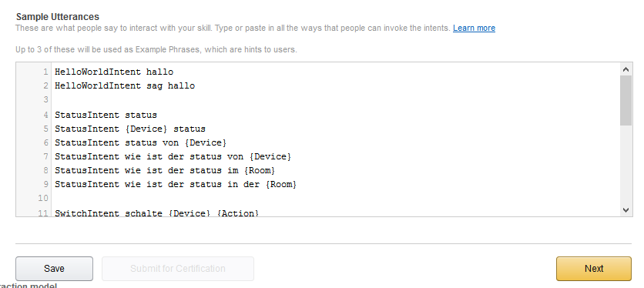This screenshot has width=644, height=288.
Task: Click line 11 'SwitchIntent schalte {Device} {Action}'
Action: pos(156,213)
